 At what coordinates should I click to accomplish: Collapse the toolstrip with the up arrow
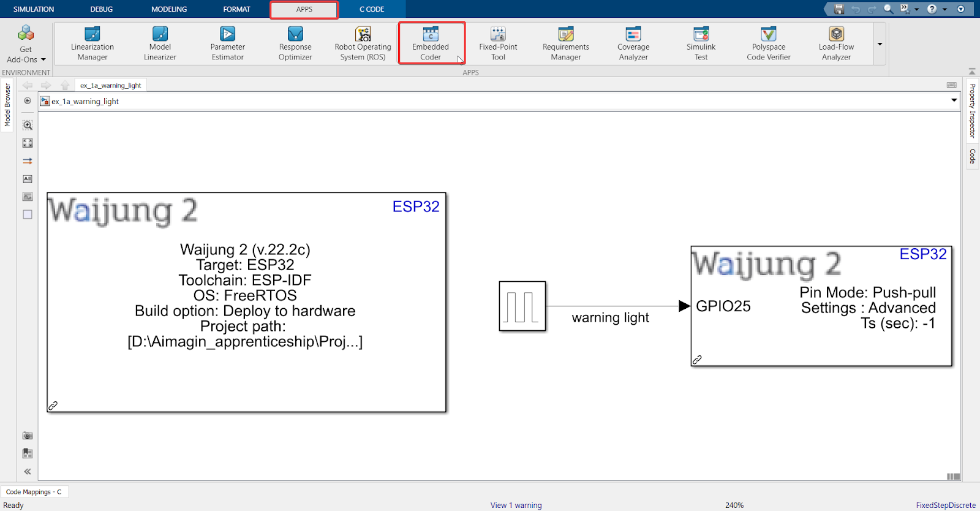tap(972, 72)
